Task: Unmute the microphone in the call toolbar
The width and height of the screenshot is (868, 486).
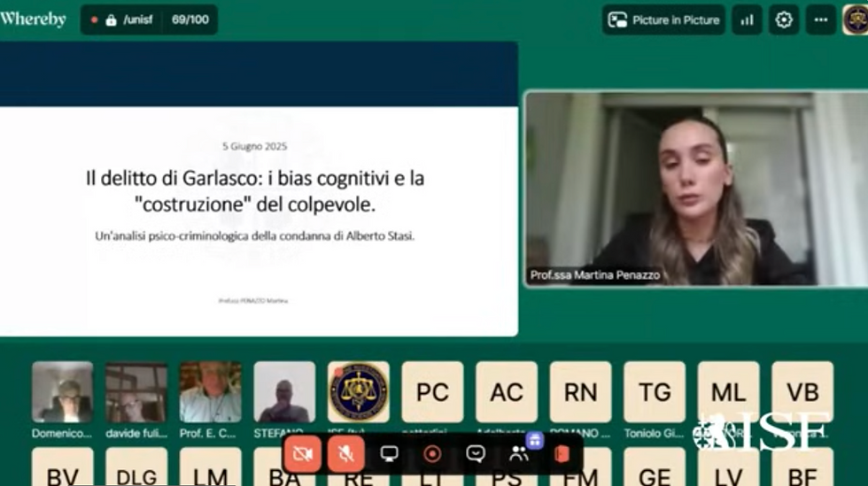Action: 345,454
